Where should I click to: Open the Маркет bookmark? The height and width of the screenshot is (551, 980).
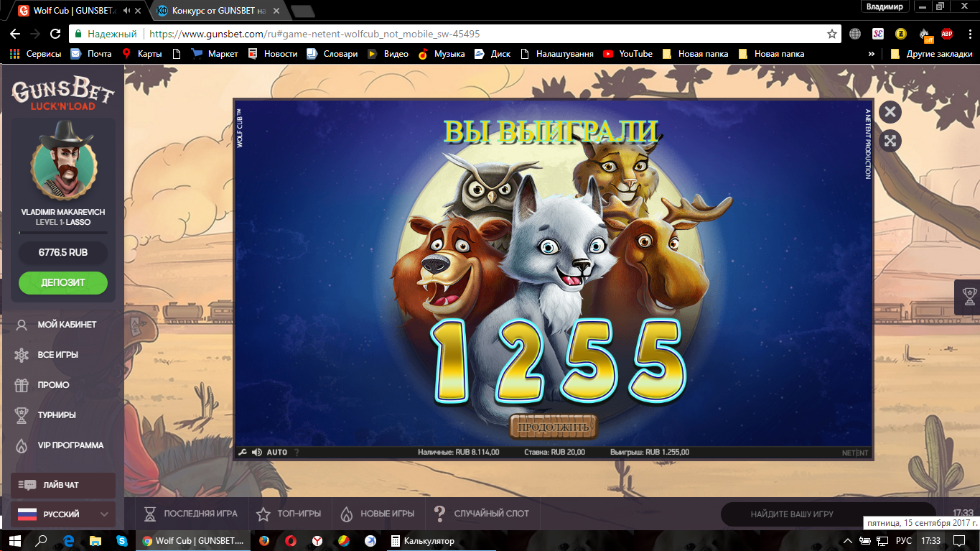click(215, 54)
